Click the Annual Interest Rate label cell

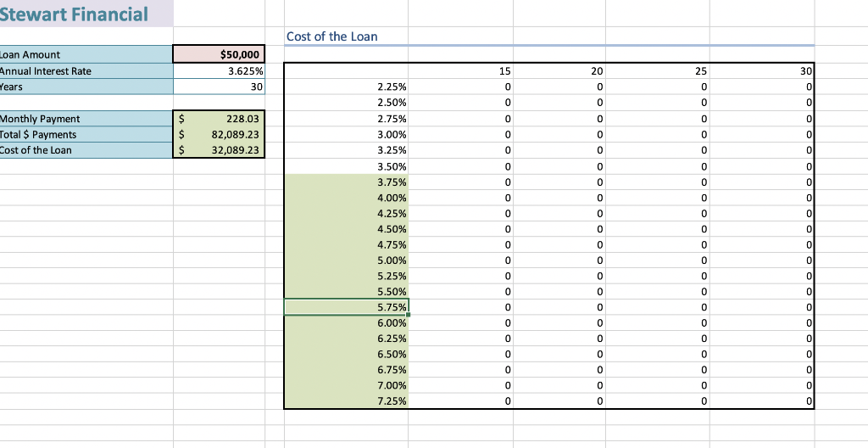(x=86, y=71)
